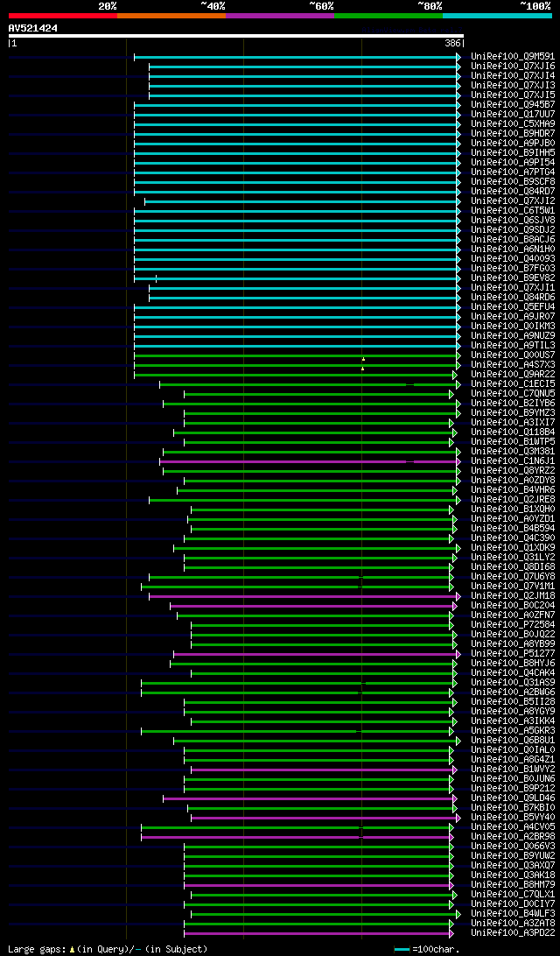
Task: Select the UniRef100_C1ECI5 label
Action: pos(513,384)
